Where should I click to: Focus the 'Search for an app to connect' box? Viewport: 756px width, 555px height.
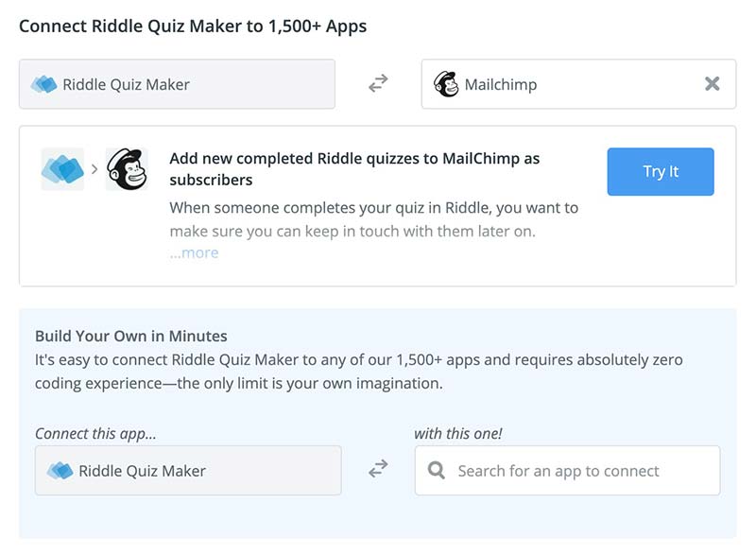coord(568,471)
